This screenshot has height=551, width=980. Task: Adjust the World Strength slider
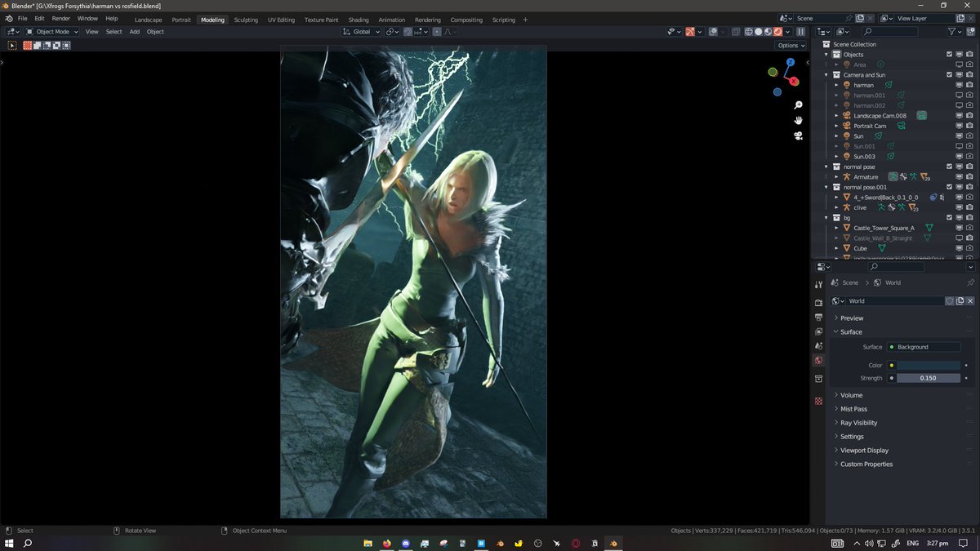[x=929, y=378]
